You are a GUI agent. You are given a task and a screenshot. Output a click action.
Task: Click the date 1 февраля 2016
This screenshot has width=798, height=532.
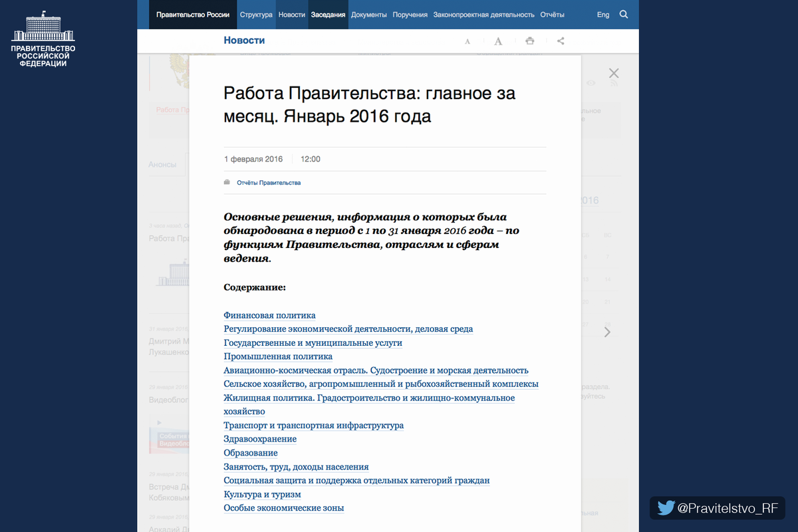point(253,159)
